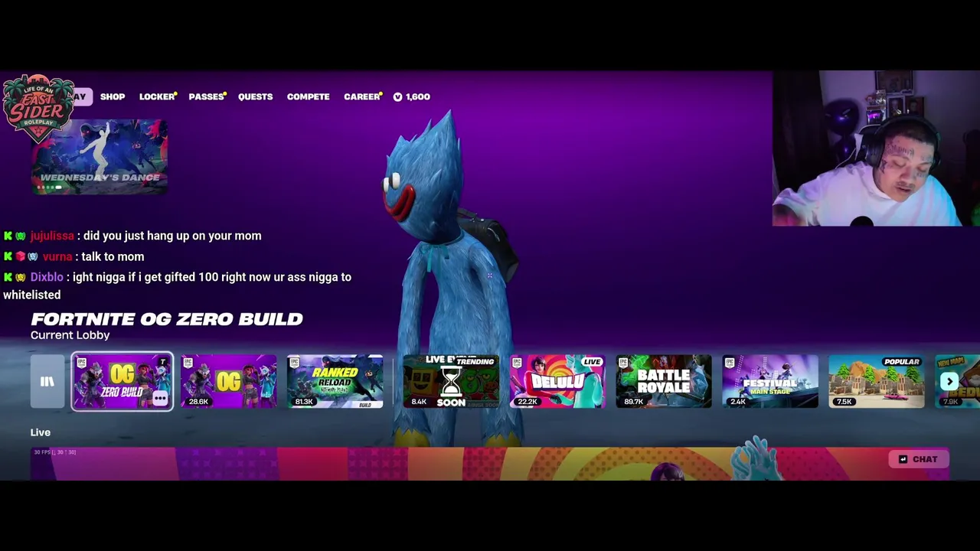Click the Live section heading
The image size is (980, 551).
point(41,432)
